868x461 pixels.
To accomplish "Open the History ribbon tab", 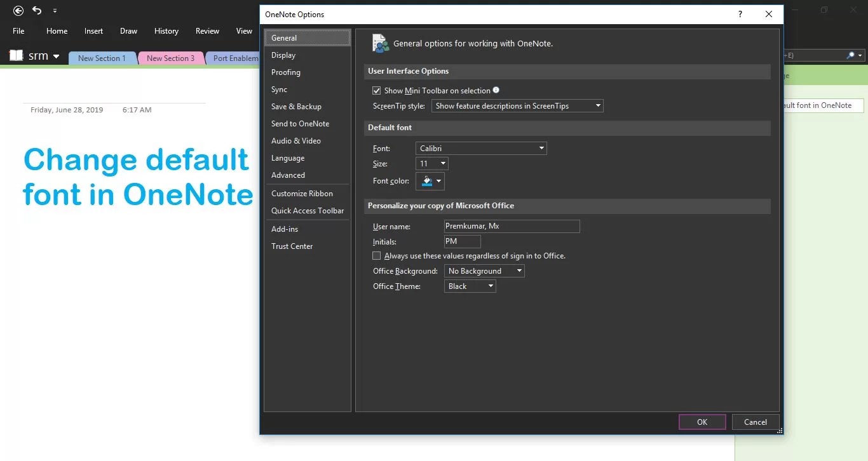I will 166,31.
